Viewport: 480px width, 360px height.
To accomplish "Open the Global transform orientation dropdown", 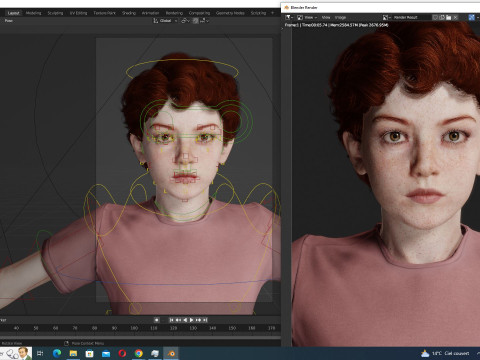I will point(165,21).
